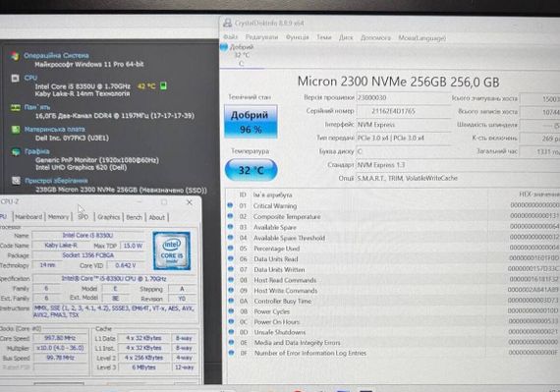The height and width of the screenshot is (392, 560).
Task: Click the Пам'ять RAM icon in Speccy
Action: [x=15, y=107]
